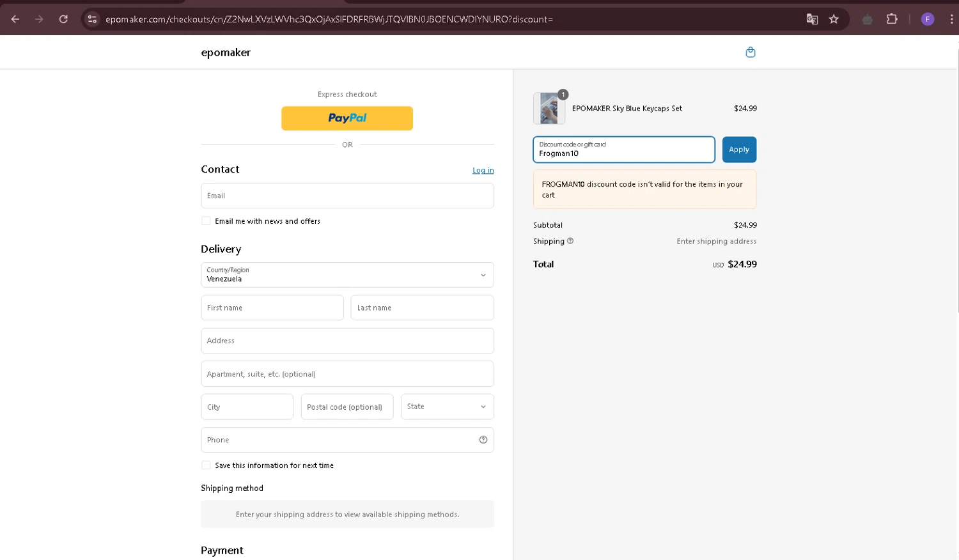Click the Total amount $24.99

click(742, 264)
